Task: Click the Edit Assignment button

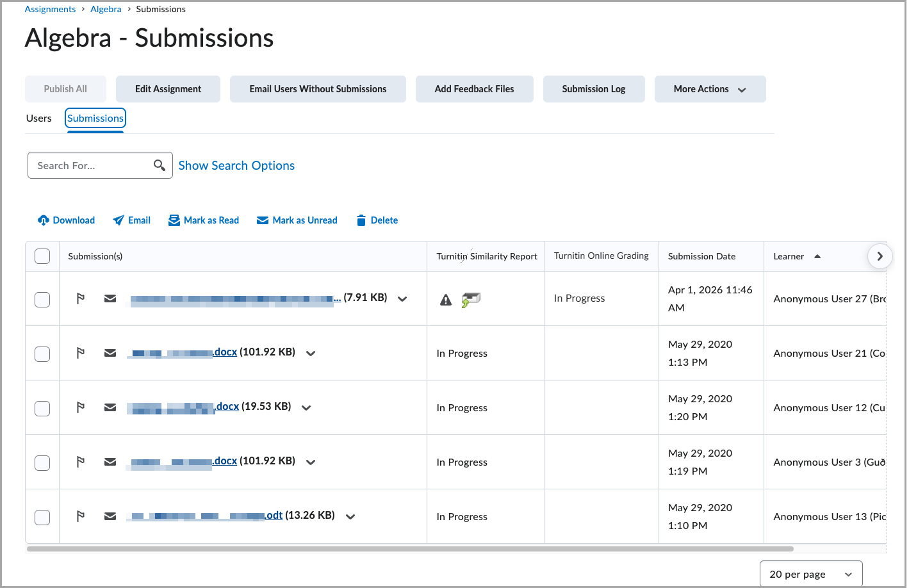Action: pos(168,88)
